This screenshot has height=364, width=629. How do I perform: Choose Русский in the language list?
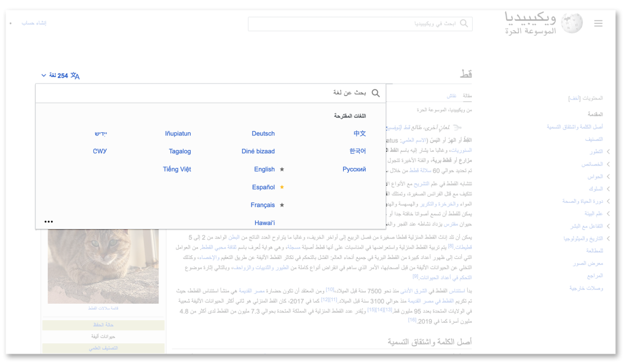[x=354, y=169]
